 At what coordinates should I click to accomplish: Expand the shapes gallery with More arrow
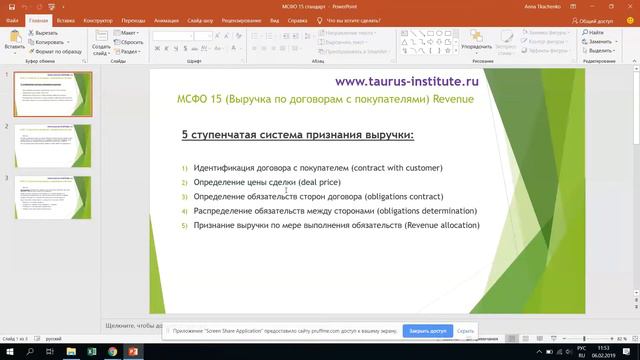point(456,51)
